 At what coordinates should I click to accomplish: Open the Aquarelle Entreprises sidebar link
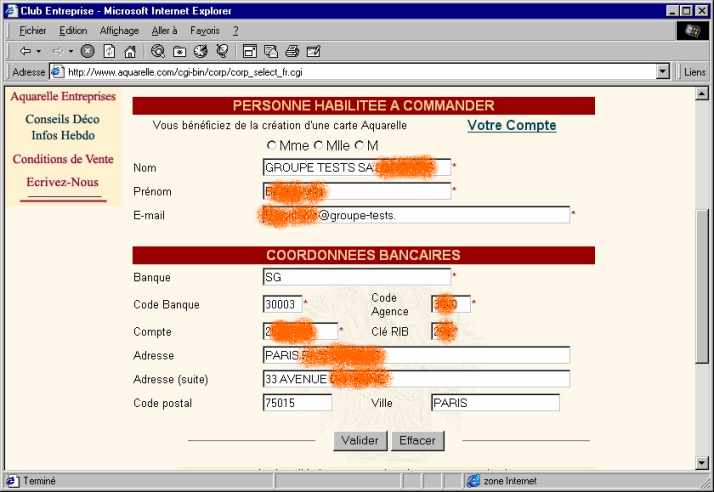tap(63, 97)
